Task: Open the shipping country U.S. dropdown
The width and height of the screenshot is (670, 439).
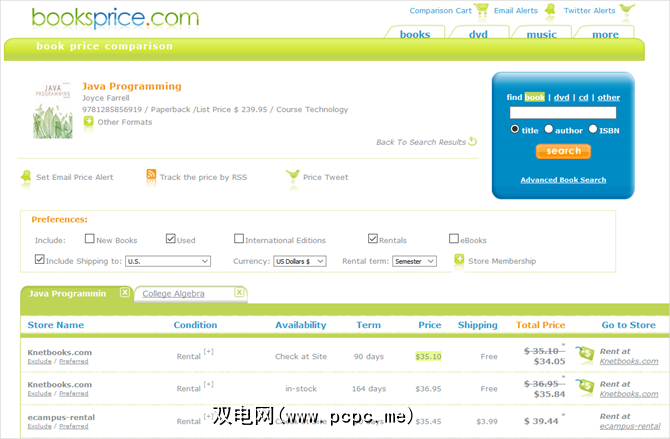Action: tap(168, 261)
